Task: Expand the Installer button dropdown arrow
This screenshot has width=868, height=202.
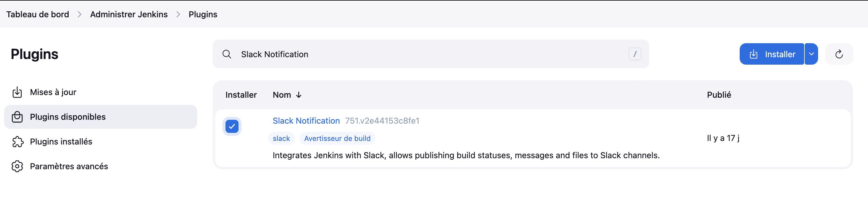Action: [811, 54]
